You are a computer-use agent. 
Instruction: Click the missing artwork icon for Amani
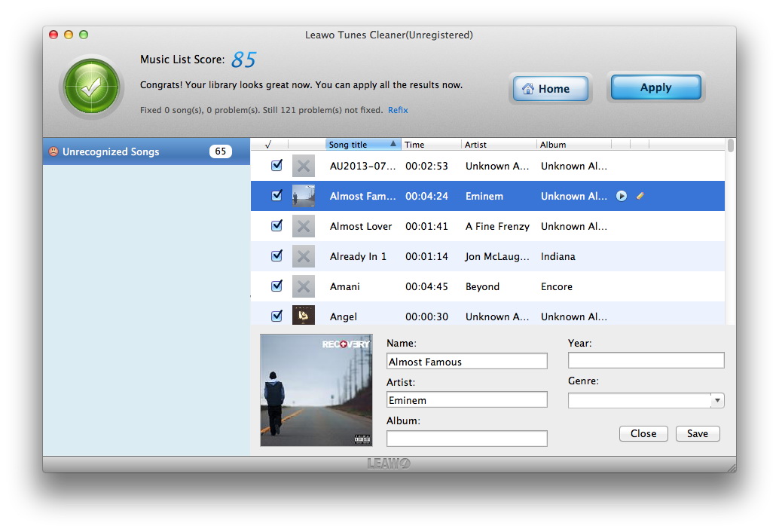pyautogui.click(x=303, y=286)
